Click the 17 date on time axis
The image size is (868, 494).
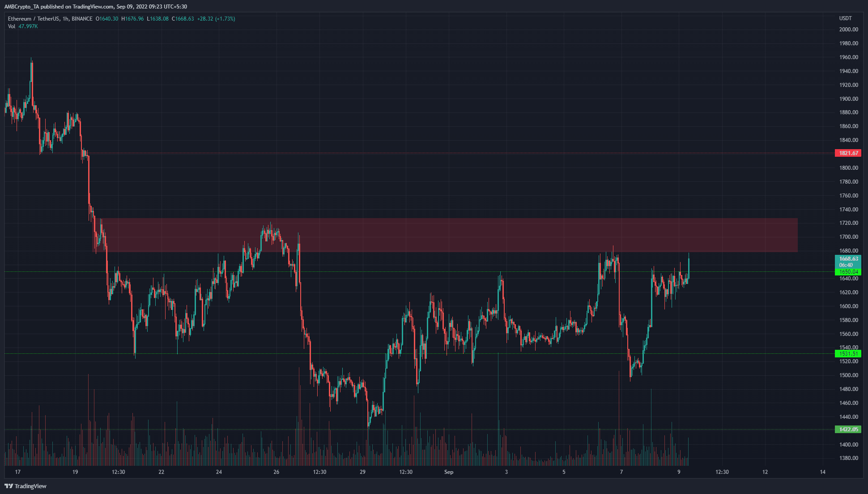pyautogui.click(x=17, y=472)
